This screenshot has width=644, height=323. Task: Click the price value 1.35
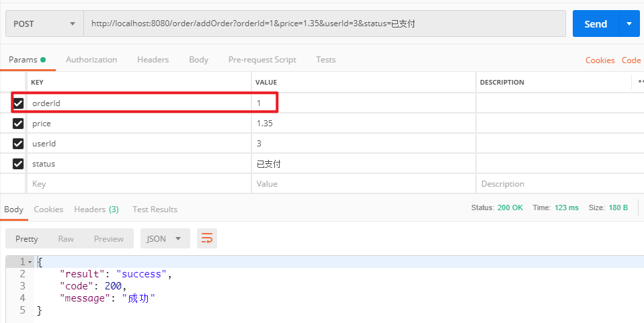click(364, 123)
